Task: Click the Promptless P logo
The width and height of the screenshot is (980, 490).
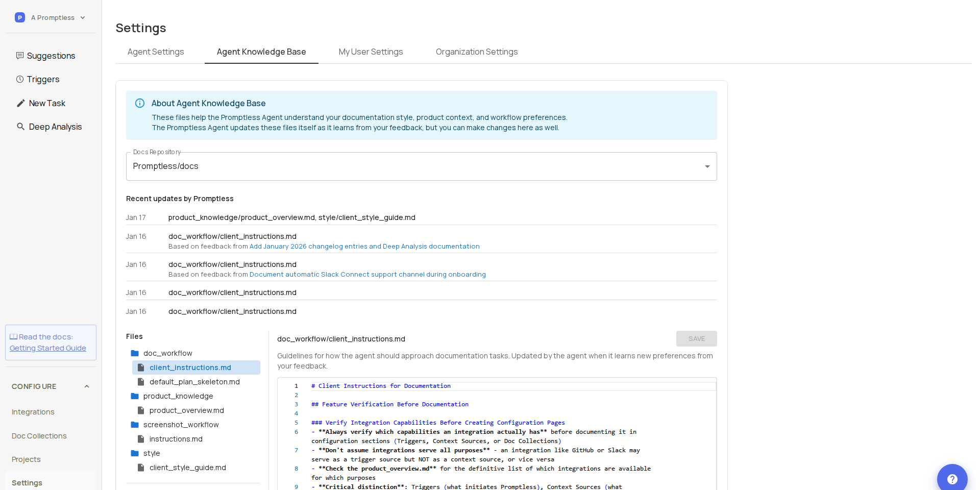Action: tap(19, 17)
